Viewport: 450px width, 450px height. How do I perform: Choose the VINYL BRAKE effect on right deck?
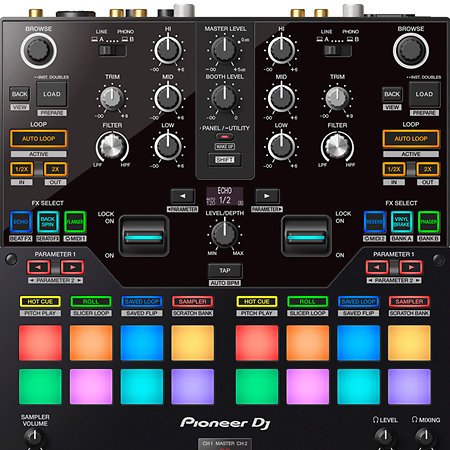(402, 222)
